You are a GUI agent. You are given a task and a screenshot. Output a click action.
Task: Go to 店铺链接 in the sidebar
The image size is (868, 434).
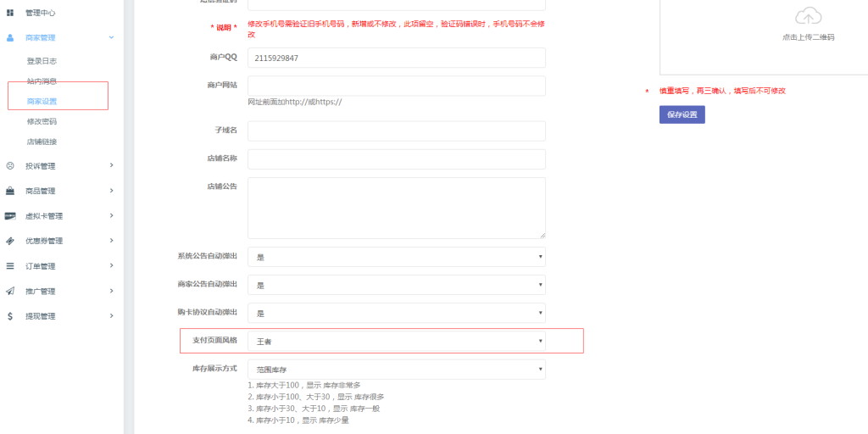(x=42, y=142)
